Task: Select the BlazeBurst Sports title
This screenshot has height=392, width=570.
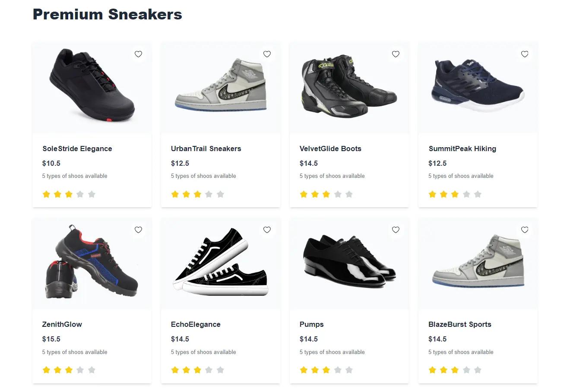Action: [x=460, y=324]
